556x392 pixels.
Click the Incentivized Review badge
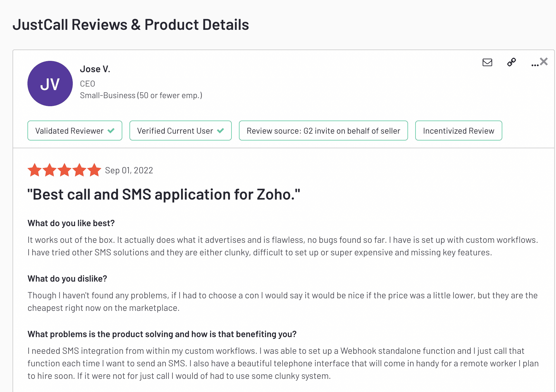(459, 131)
